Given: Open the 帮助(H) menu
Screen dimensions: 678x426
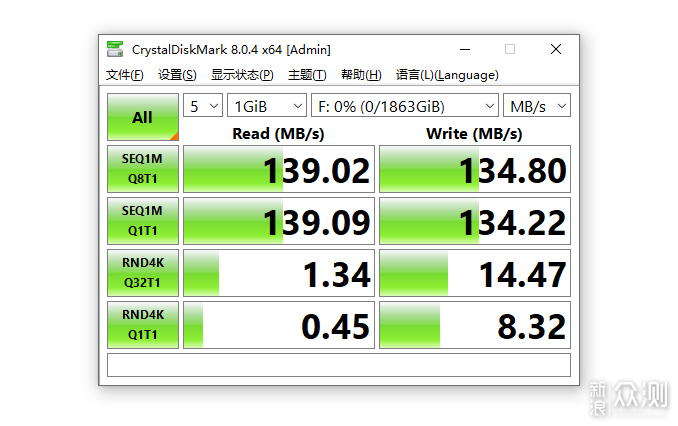Looking at the screenshot, I should tap(361, 75).
